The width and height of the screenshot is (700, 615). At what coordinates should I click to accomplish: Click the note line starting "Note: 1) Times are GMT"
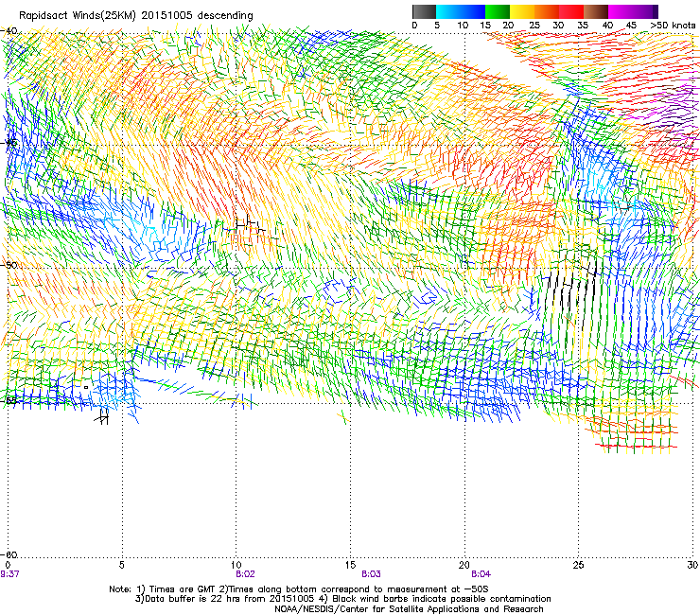[x=299, y=589]
